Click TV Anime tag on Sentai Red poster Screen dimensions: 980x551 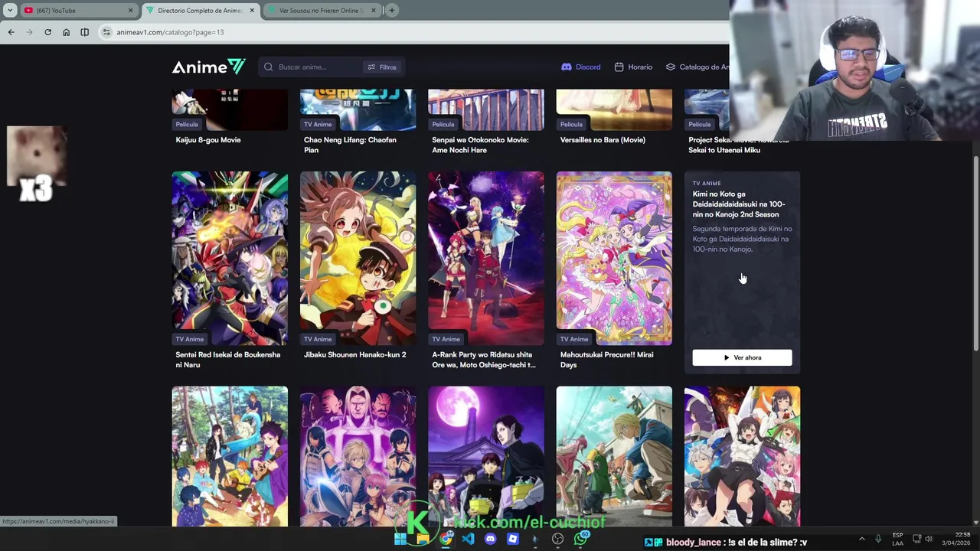coord(190,339)
